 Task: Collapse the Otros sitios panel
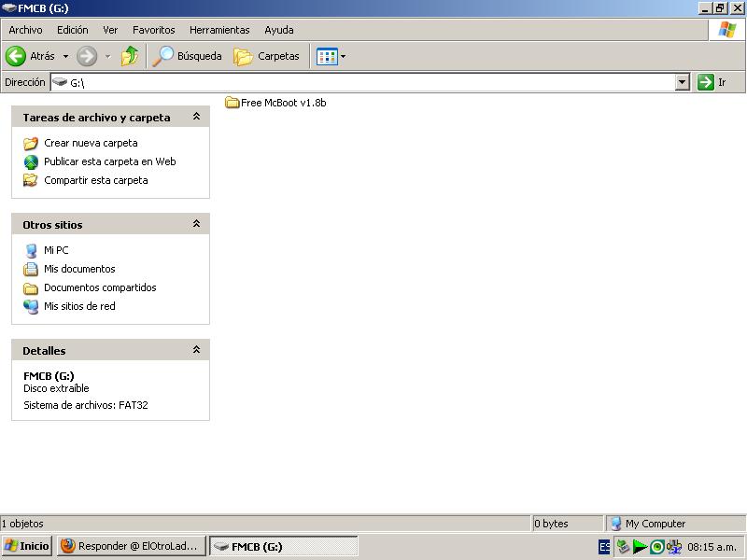196,224
